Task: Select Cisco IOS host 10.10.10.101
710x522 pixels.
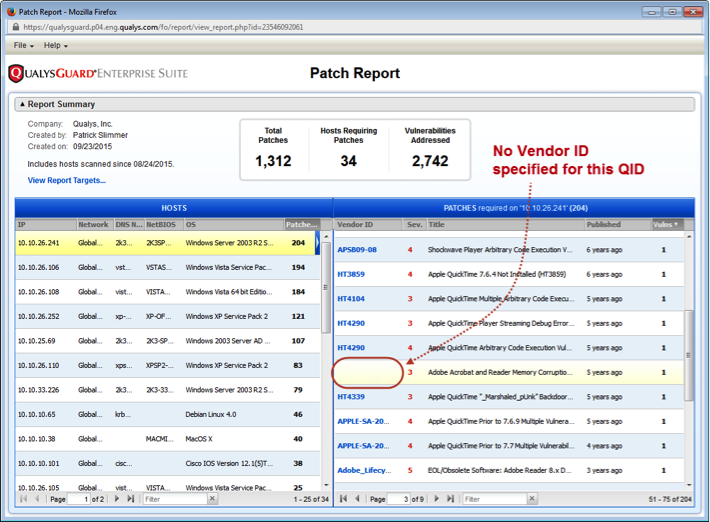Action: (168, 463)
